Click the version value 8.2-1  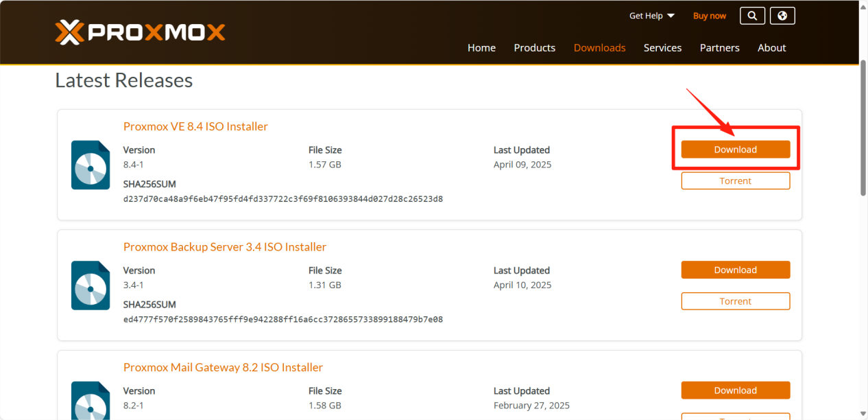(x=135, y=406)
